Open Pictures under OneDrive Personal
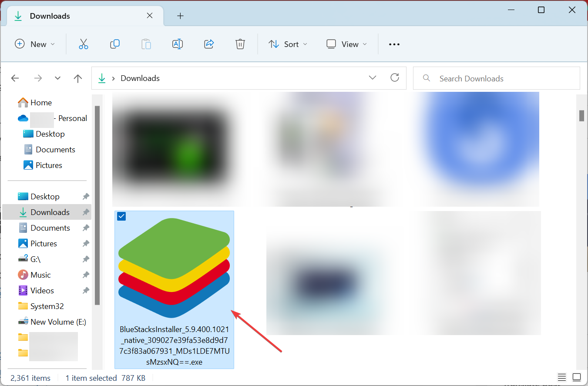 pyautogui.click(x=43, y=165)
